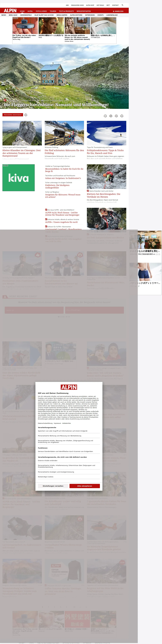Open the Facebook social icon
The height and width of the screenshot is (644, 162).
[105, 116]
